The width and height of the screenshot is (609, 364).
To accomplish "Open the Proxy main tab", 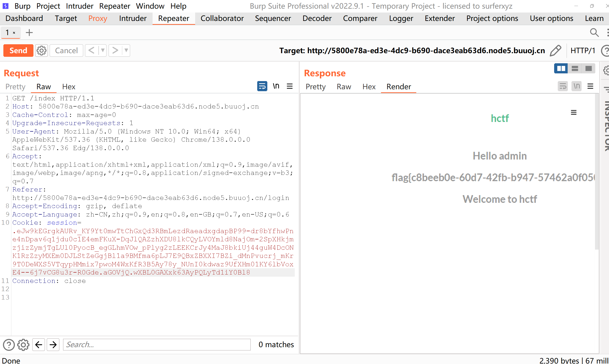I will coord(98,18).
